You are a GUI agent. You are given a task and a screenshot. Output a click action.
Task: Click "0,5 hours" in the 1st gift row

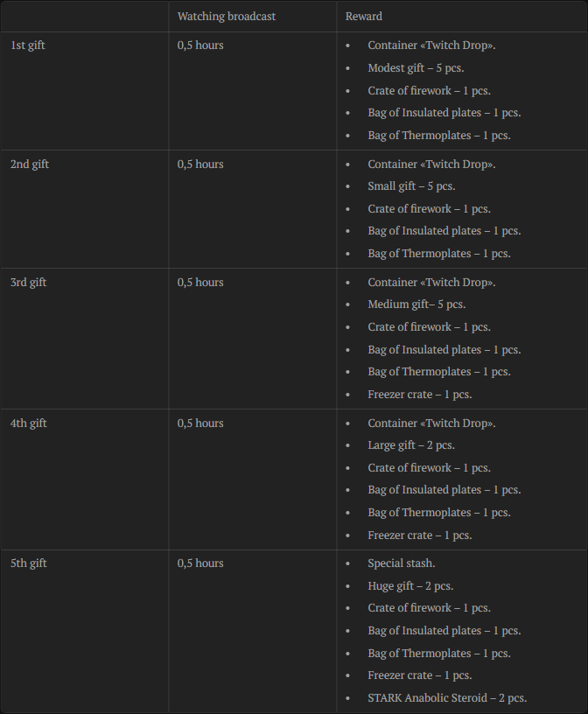click(x=200, y=45)
